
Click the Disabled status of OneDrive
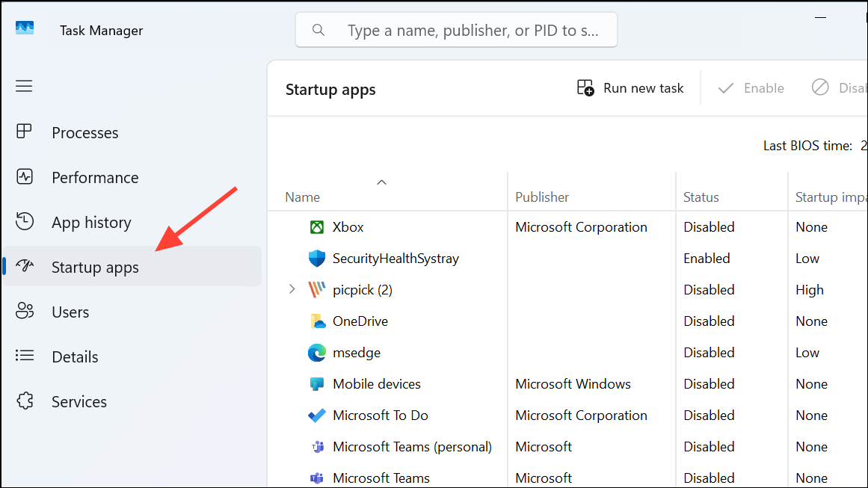tap(709, 321)
